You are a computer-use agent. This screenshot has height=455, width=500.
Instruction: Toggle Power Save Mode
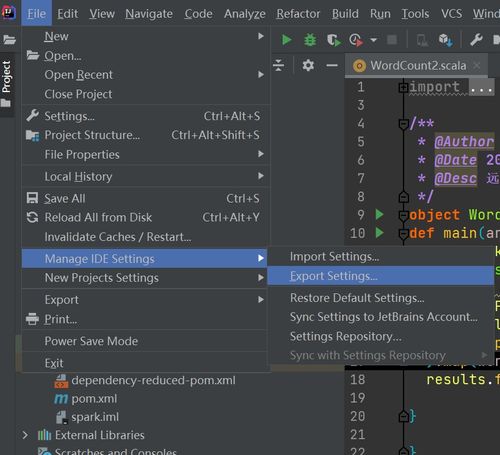point(145,341)
